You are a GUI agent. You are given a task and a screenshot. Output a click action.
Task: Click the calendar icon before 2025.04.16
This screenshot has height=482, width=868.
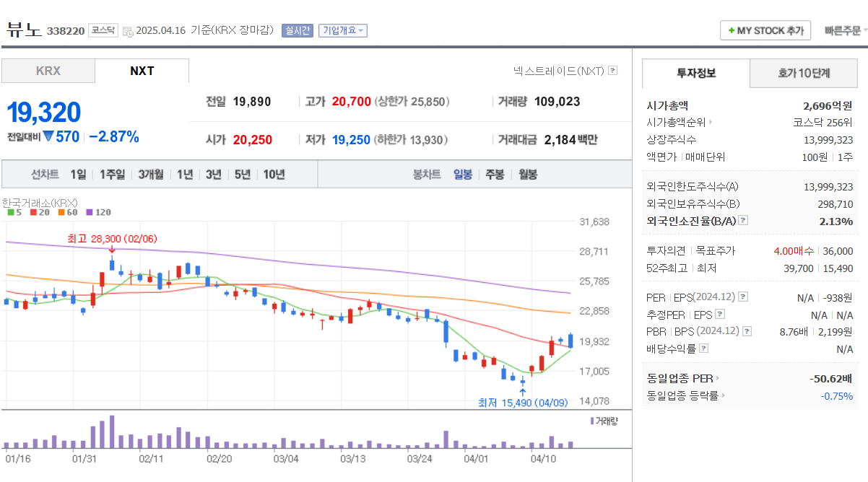[128, 31]
